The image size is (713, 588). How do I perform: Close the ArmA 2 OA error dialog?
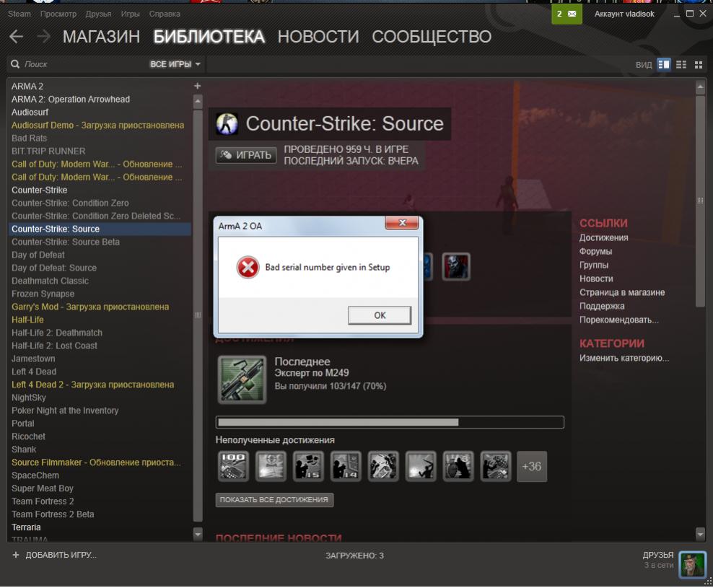402,223
